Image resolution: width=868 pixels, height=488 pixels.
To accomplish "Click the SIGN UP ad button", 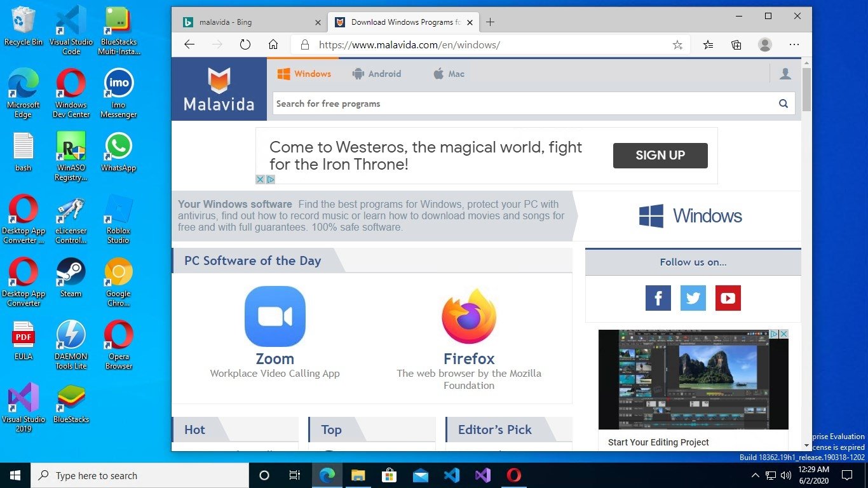I will tap(660, 156).
